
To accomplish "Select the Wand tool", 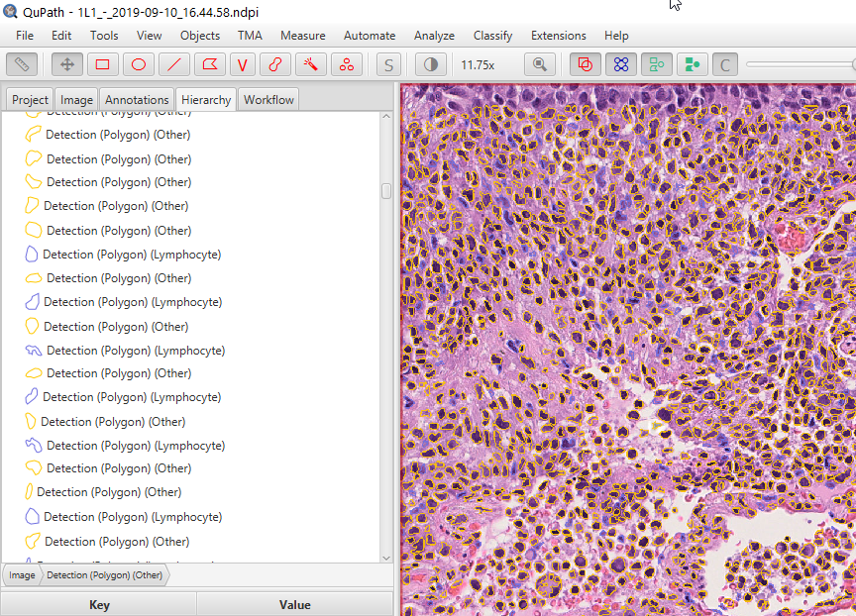I will [x=309, y=64].
